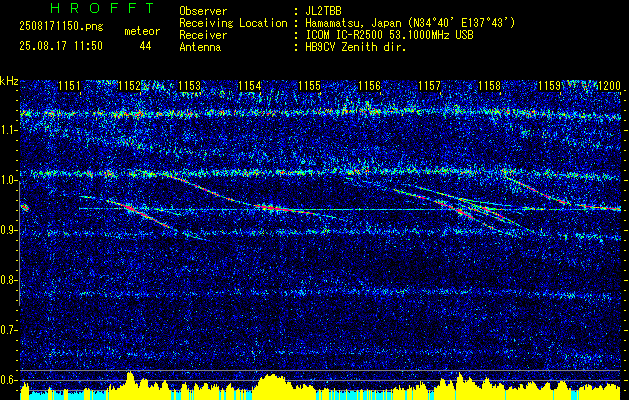
Task: Click observer callsign JL2TBB
Action: [x=321, y=11]
